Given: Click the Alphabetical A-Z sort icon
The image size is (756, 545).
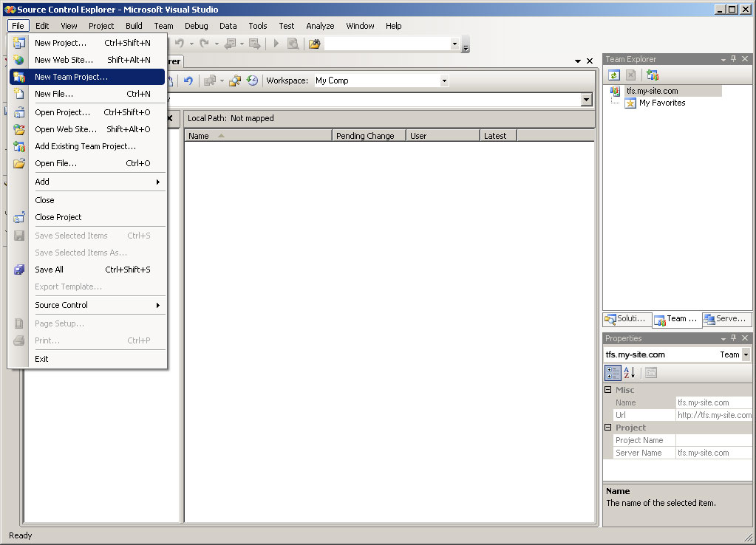Looking at the screenshot, I should point(629,372).
